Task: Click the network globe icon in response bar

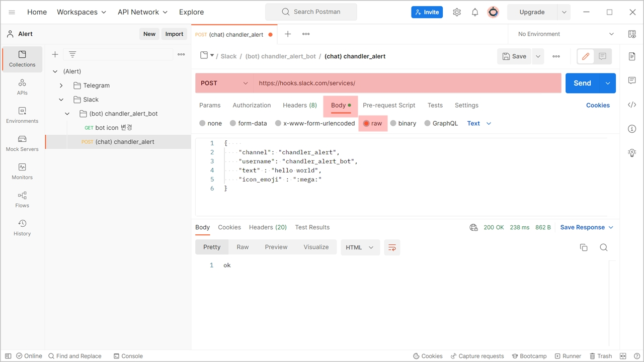Action: (473, 227)
